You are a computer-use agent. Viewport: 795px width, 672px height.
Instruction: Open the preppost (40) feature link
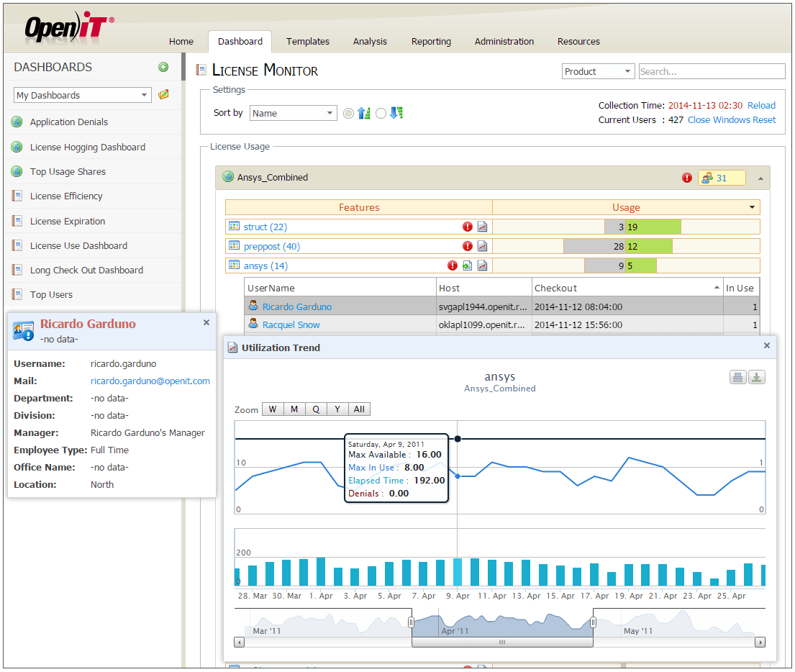[x=272, y=246]
